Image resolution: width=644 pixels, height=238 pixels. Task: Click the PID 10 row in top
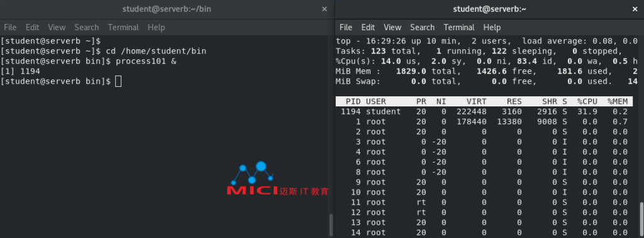pyautogui.click(x=484, y=193)
